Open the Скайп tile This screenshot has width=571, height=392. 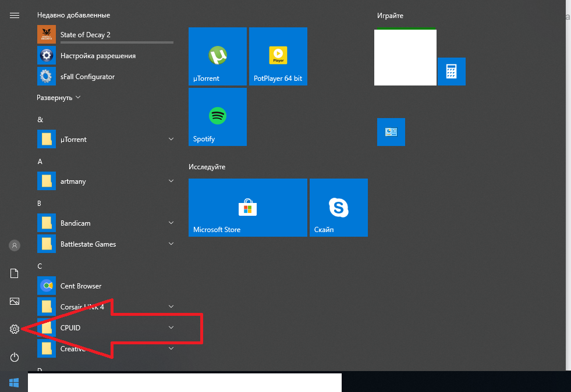click(x=338, y=208)
